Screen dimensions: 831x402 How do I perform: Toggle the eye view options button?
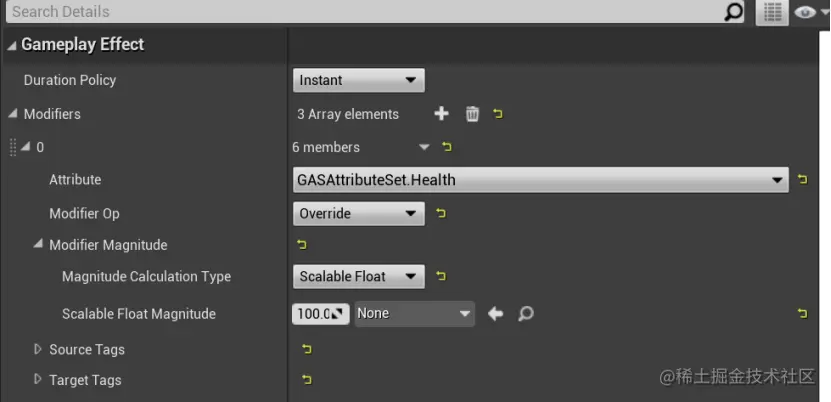coord(806,12)
